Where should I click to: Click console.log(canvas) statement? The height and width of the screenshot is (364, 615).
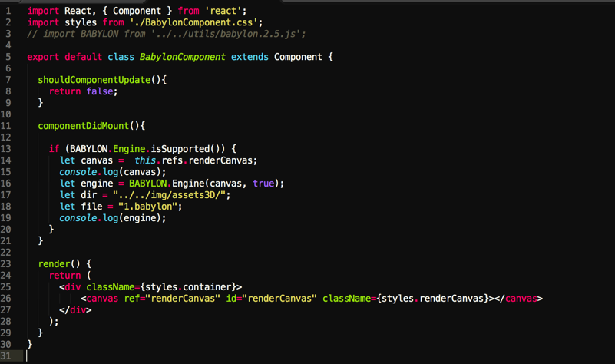113,172
